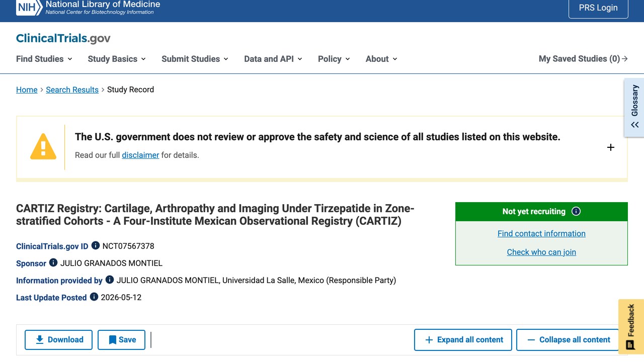Open the Study Basics dropdown
644x362 pixels.
(x=117, y=59)
